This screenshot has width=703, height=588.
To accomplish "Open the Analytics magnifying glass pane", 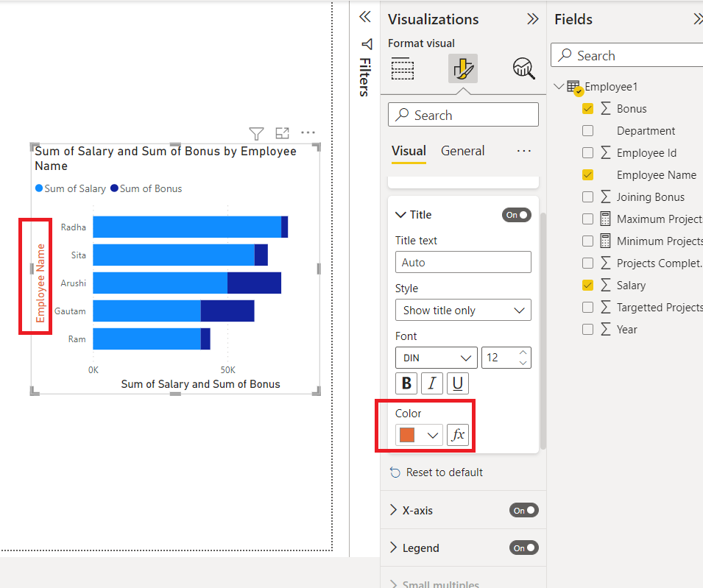I will point(523,68).
